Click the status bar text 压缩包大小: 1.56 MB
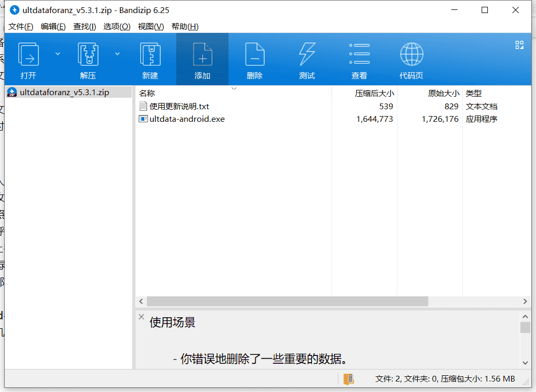 pos(478,378)
